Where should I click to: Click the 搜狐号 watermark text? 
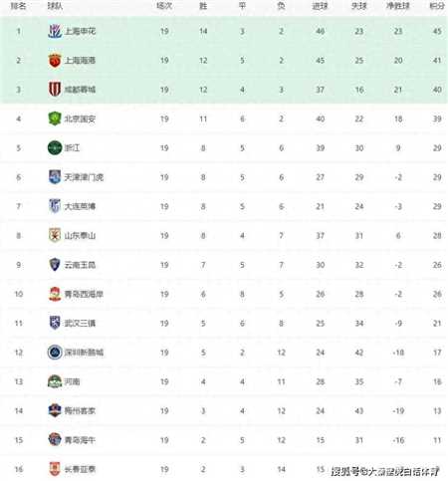pos(346,471)
